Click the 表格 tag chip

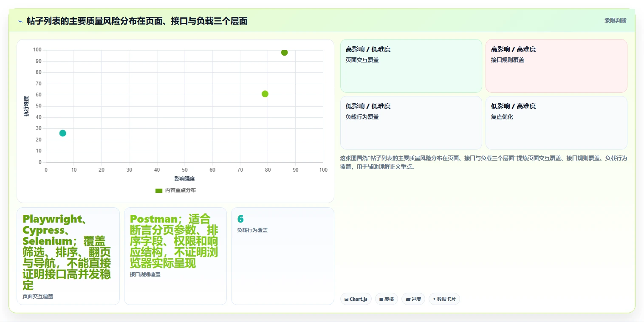[x=387, y=299]
